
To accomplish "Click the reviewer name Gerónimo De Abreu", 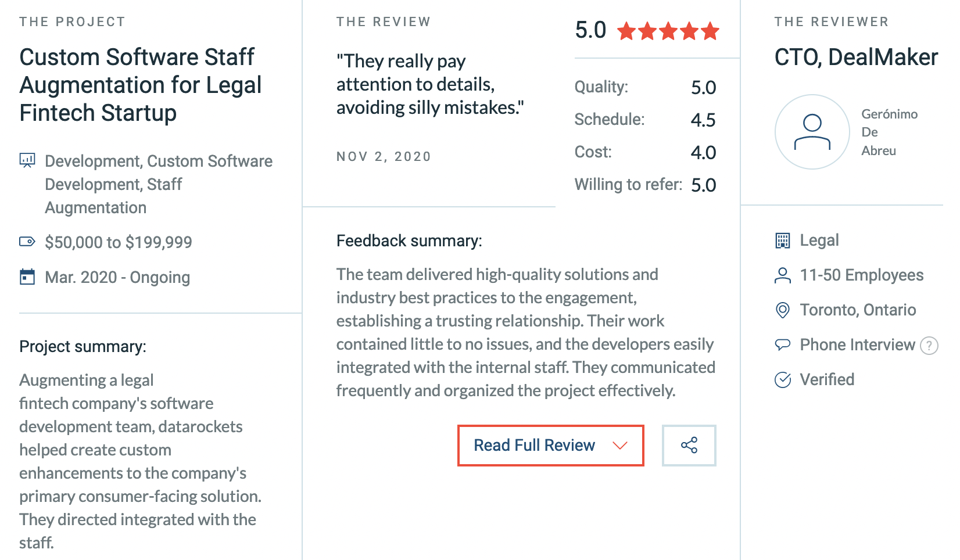I will tap(889, 132).
